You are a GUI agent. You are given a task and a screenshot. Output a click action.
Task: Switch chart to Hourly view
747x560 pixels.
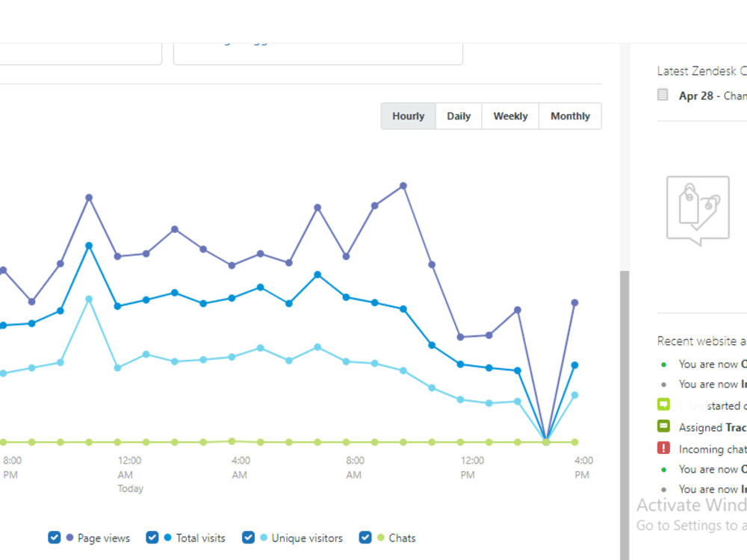tap(409, 116)
